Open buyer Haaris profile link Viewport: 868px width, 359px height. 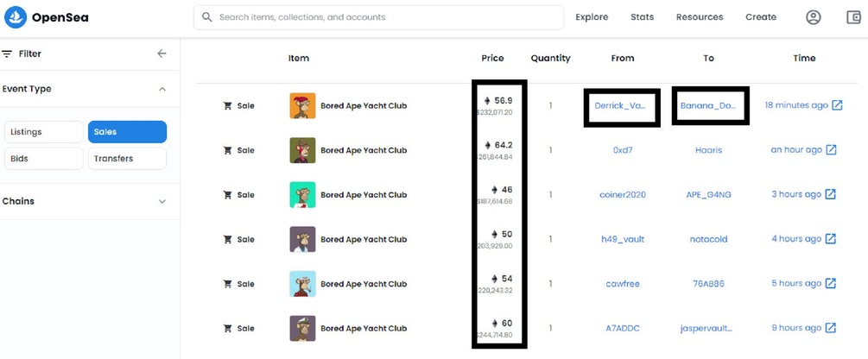tap(707, 150)
